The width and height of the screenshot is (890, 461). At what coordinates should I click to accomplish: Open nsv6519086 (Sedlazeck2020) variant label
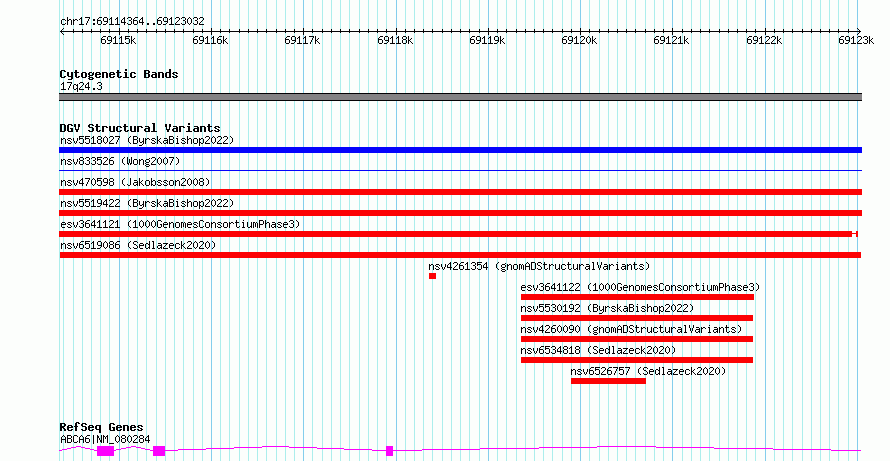[138, 245]
